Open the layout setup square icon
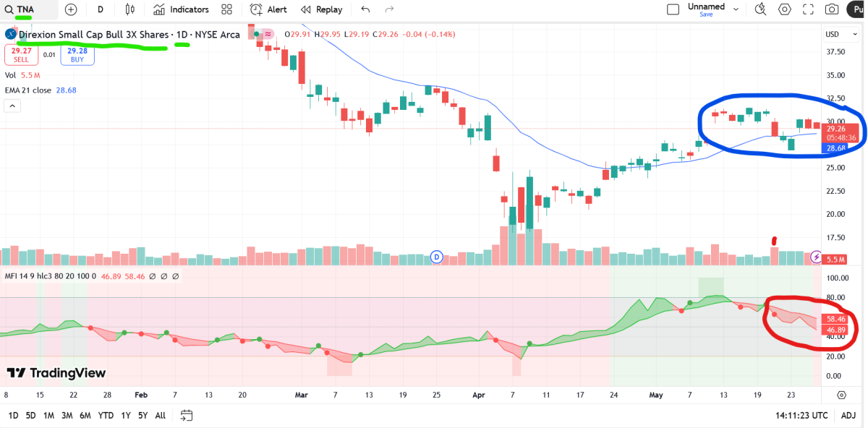Screen dimensions: 868x428 point(673,9)
